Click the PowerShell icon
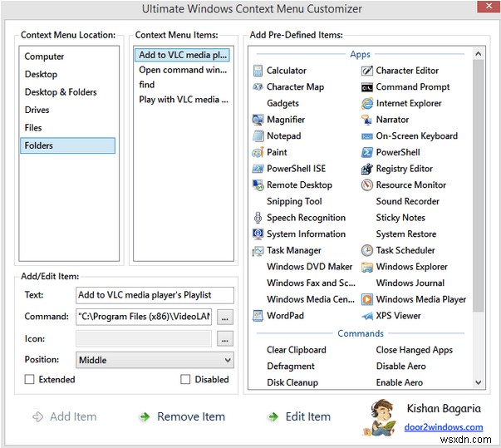This screenshot has height=448, width=501. point(367,152)
